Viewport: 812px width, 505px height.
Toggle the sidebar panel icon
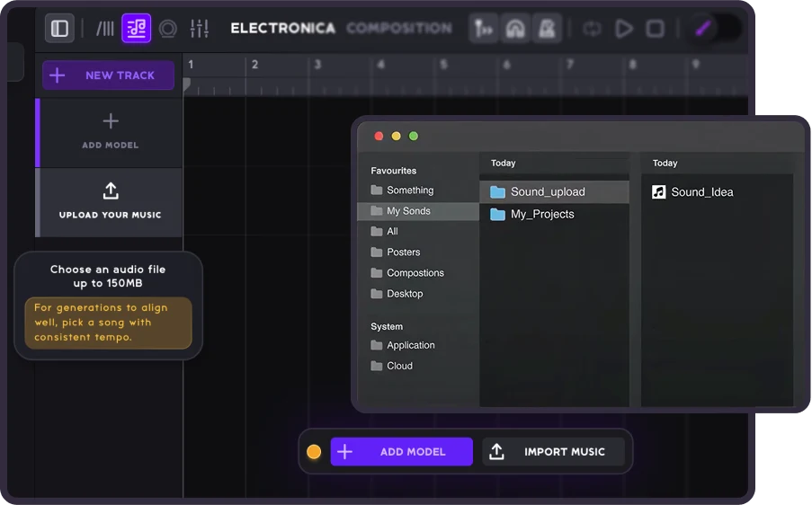coord(59,28)
